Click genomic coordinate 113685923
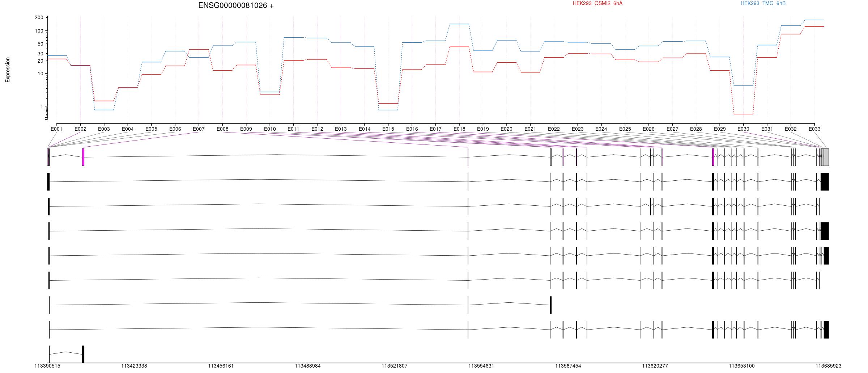 click(x=828, y=366)
